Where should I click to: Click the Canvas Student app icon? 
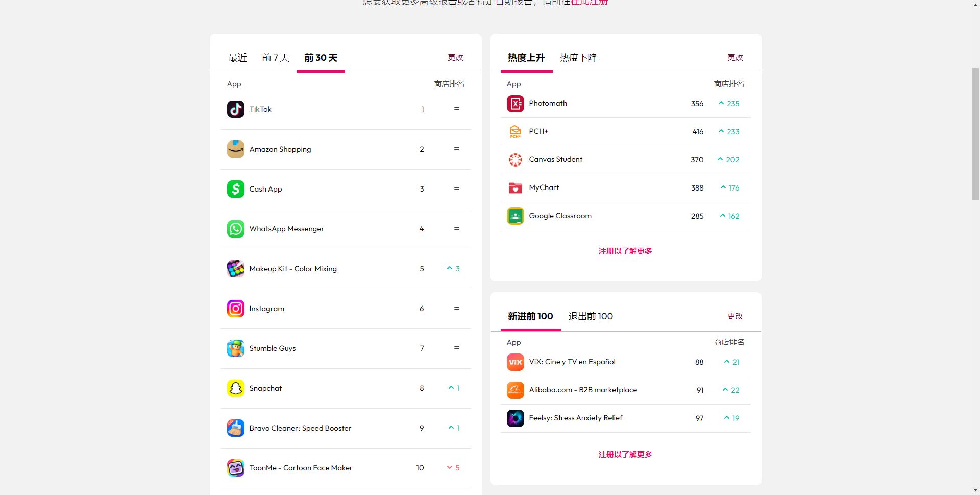coord(515,160)
